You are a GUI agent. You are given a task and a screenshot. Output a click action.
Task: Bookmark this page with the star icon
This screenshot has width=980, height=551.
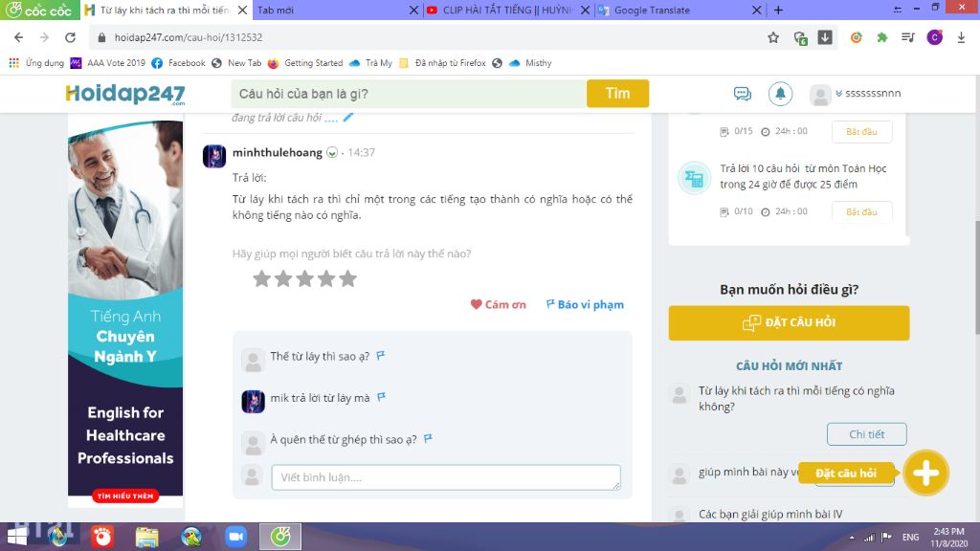tap(773, 37)
